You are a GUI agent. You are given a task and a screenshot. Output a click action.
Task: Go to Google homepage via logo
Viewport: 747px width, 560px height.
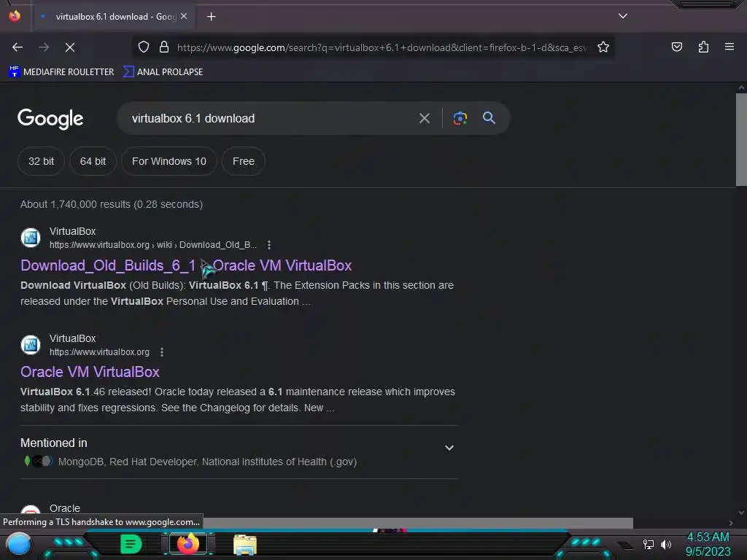(x=50, y=119)
